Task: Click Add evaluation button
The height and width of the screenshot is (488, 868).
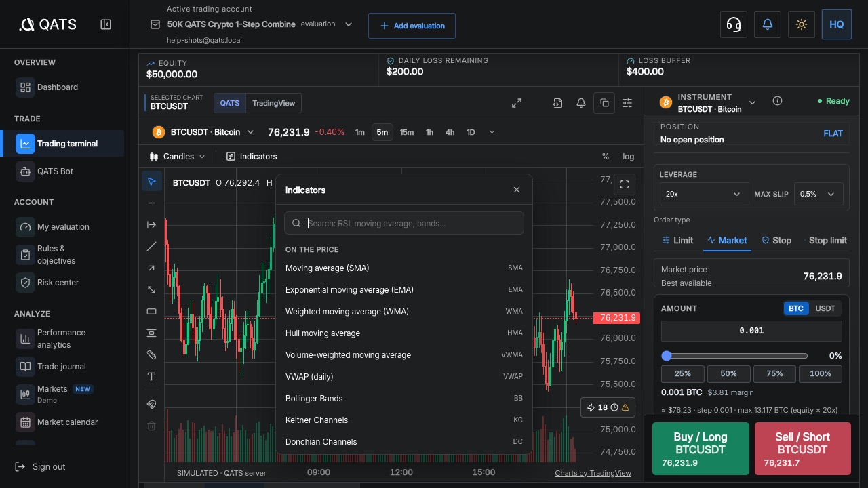Action: tap(412, 26)
